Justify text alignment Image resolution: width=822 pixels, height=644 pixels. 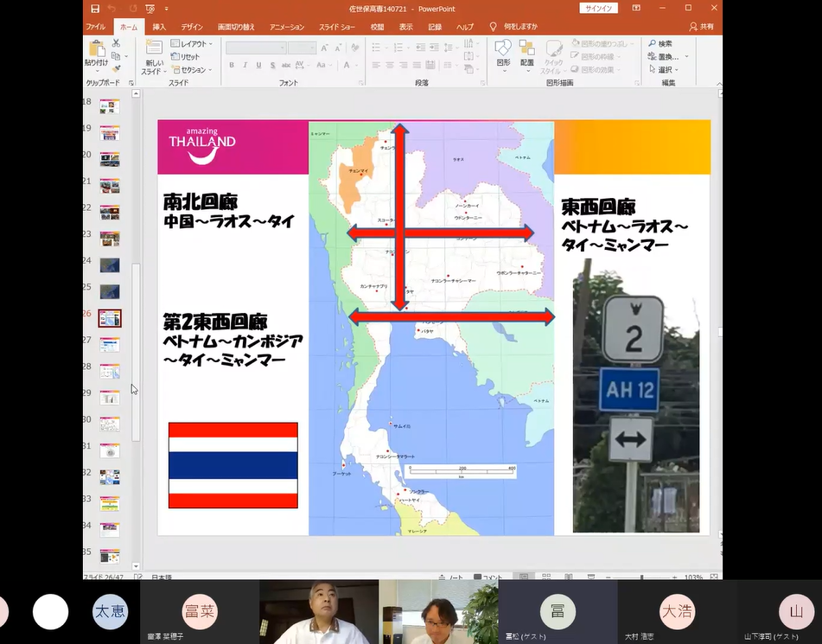[417, 65]
